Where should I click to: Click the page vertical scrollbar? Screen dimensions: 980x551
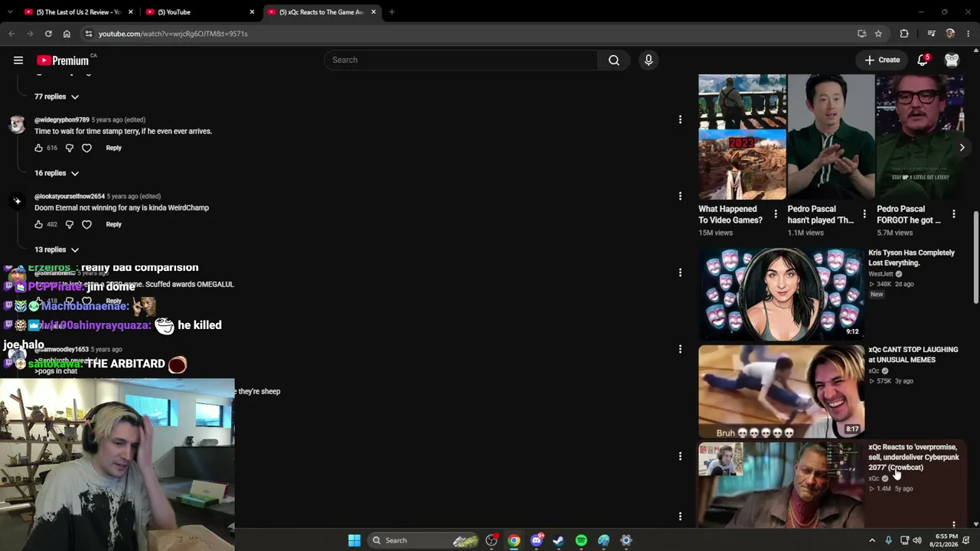point(975,256)
